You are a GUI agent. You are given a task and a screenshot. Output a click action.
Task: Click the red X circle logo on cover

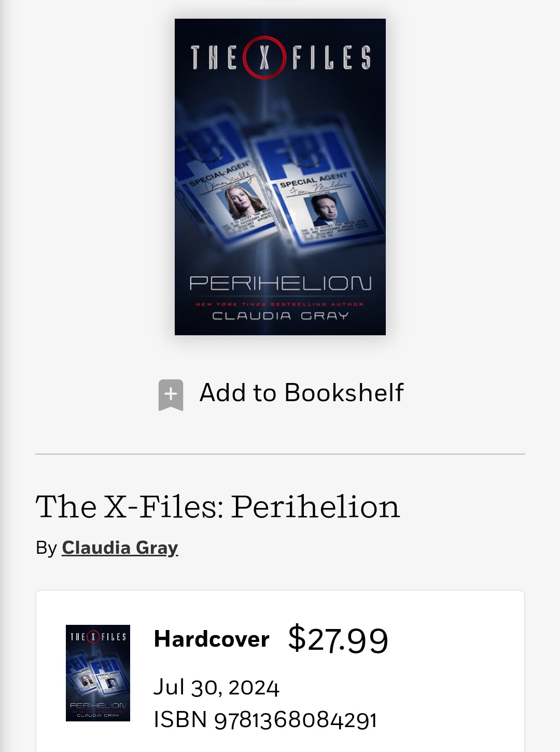(264, 57)
